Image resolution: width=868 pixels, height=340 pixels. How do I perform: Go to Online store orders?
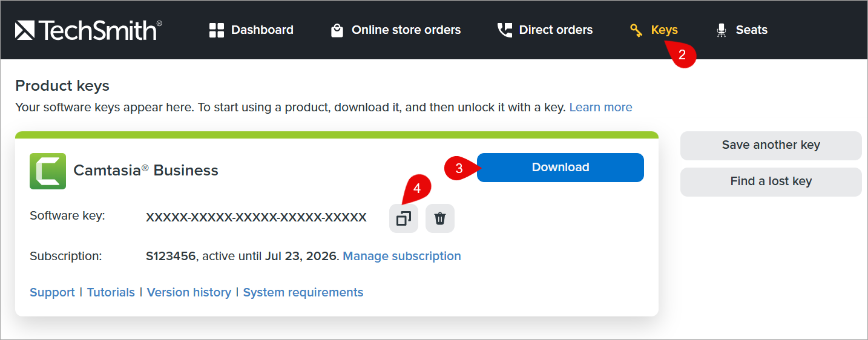pos(406,30)
